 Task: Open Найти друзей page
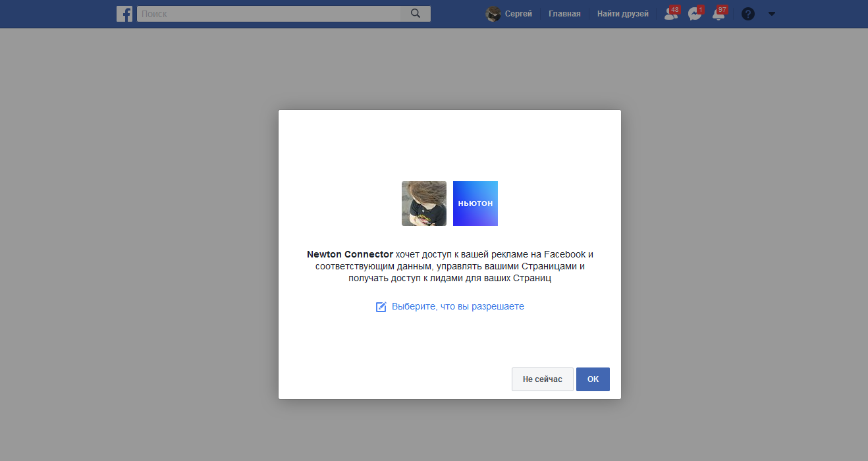click(622, 14)
